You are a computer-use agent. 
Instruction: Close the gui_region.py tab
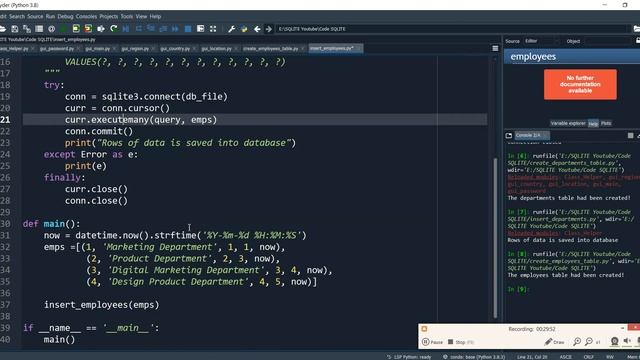coord(153,49)
